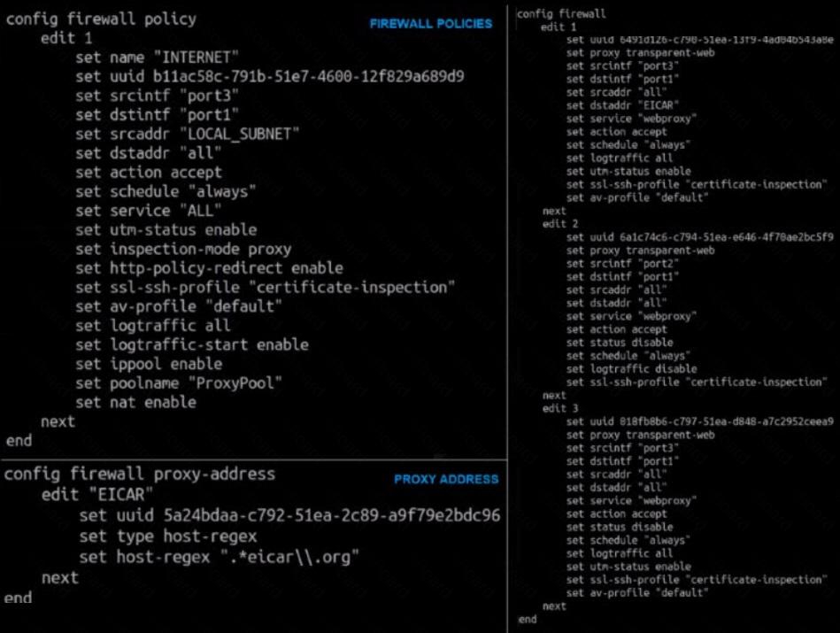
Task: Click the 'config firewall policy' line
Action: (x=101, y=19)
